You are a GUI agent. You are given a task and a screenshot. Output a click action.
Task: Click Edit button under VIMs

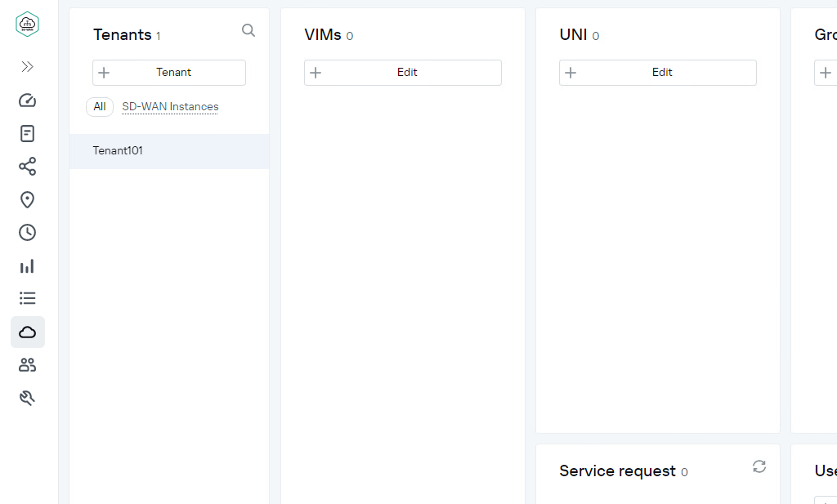click(x=403, y=73)
